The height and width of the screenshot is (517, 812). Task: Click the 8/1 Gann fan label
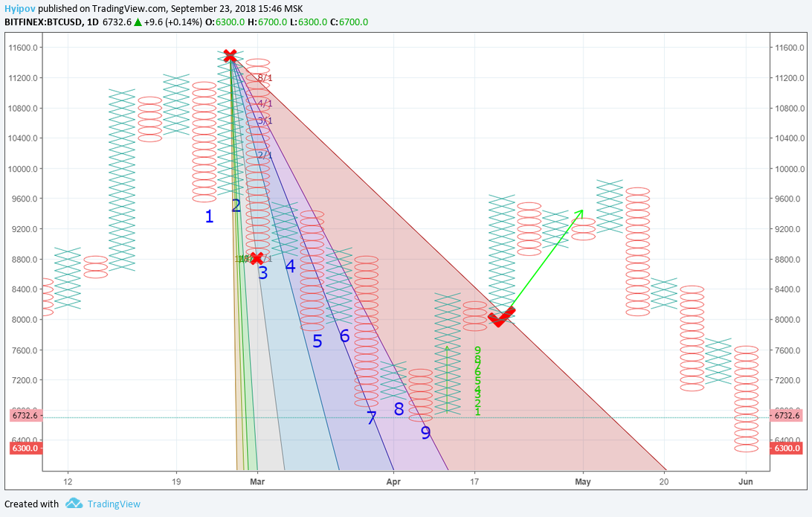(265, 78)
